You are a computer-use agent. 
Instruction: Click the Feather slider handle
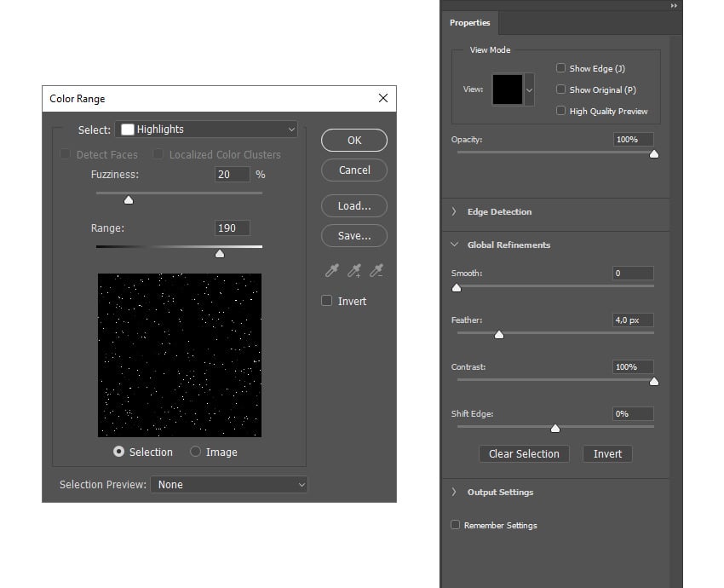point(499,335)
